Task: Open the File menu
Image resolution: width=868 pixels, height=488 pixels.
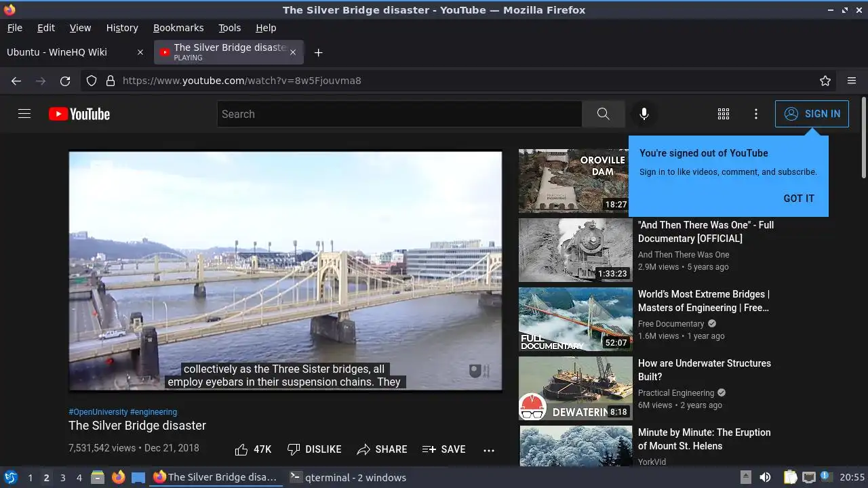Action: pos(15,28)
